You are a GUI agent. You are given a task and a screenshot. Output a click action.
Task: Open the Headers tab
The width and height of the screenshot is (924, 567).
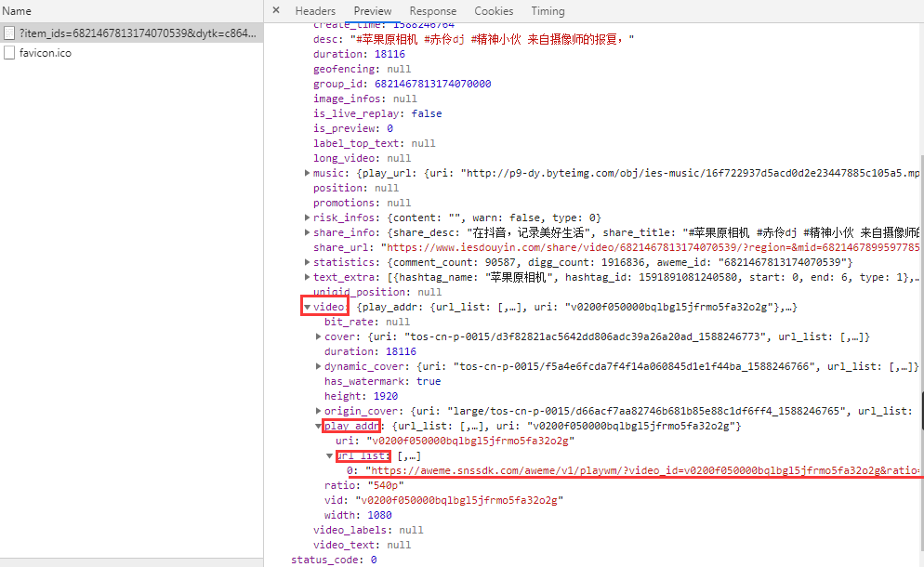pyautogui.click(x=315, y=11)
